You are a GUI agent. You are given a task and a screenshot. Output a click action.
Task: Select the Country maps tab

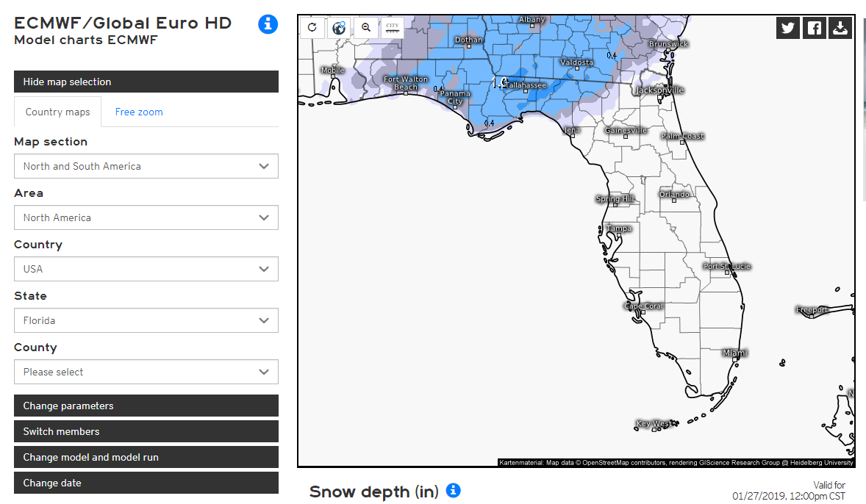click(x=57, y=112)
